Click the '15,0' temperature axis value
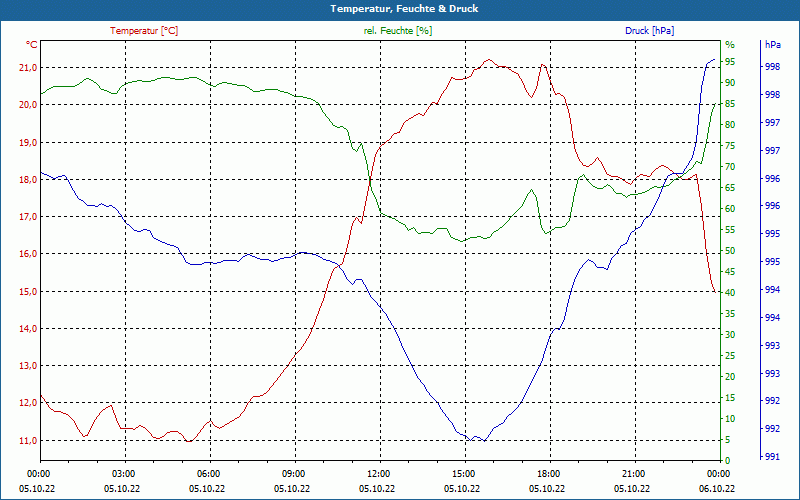Image resolution: width=800 pixels, height=500 pixels. (28, 291)
